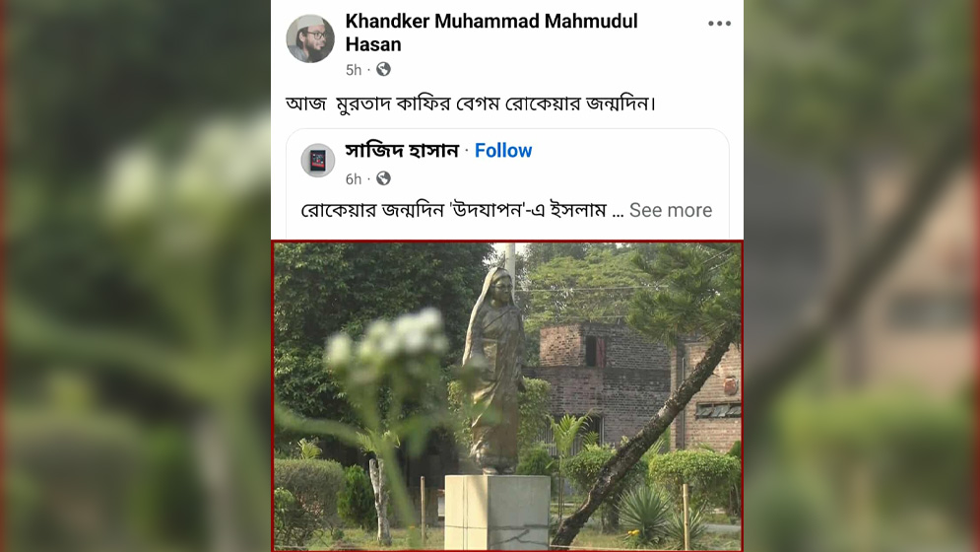Click the bronze statue in the photo

pos(495,371)
